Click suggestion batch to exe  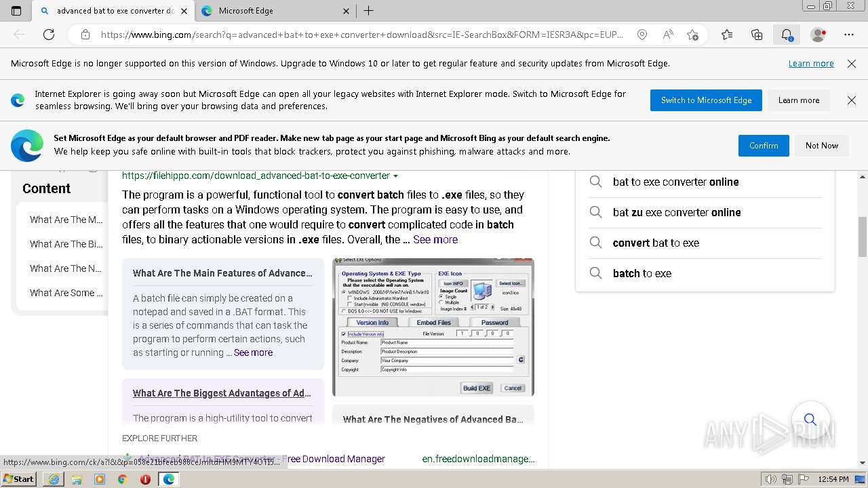[642, 273]
